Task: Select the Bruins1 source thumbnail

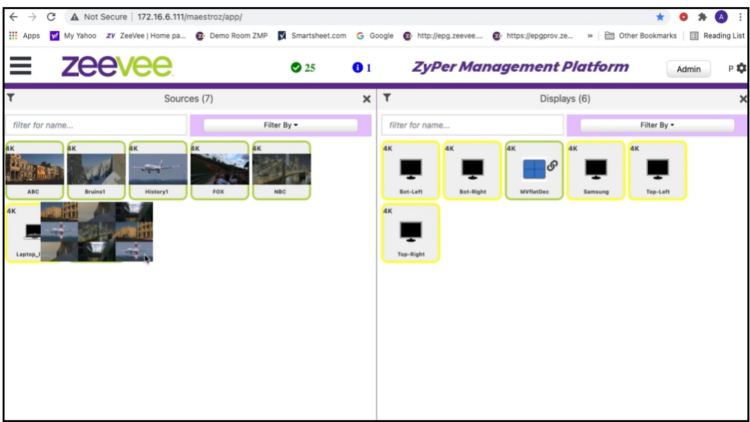Action: pyautogui.click(x=96, y=170)
